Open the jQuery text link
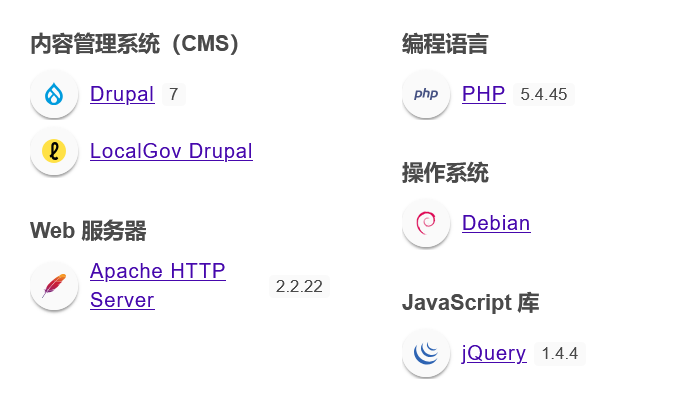This screenshot has width=682, height=414. (x=494, y=353)
